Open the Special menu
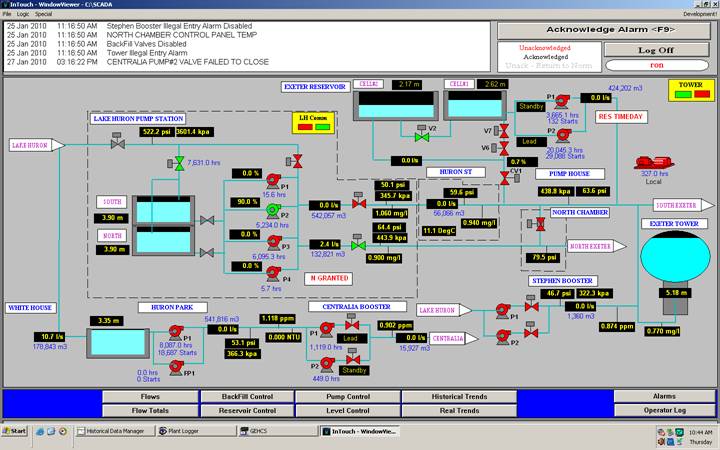 [44, 15]
